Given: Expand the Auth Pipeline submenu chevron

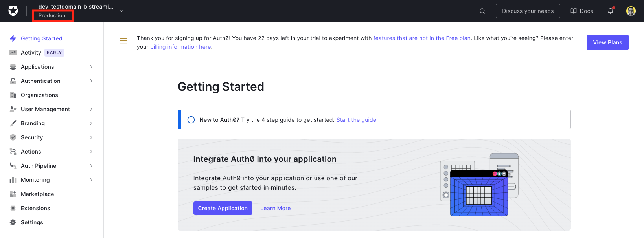Looking at the screenshot, I should (91, 166).
